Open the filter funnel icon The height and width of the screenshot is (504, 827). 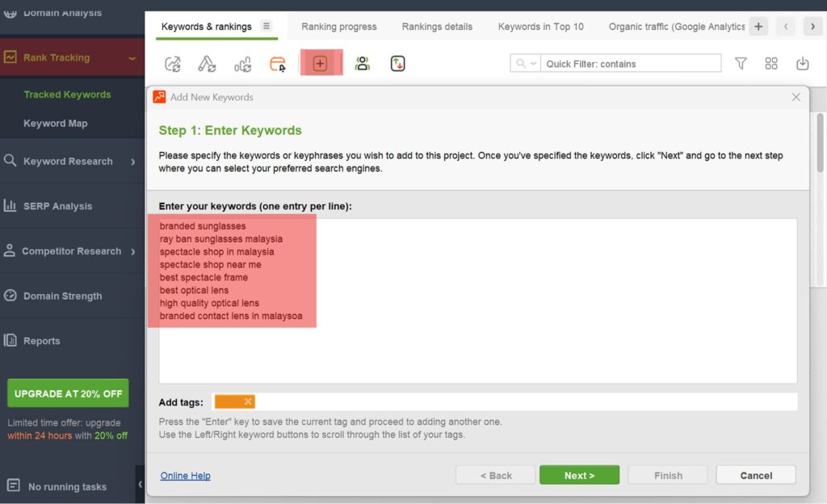pyautogui.click(x=741, y=63)
